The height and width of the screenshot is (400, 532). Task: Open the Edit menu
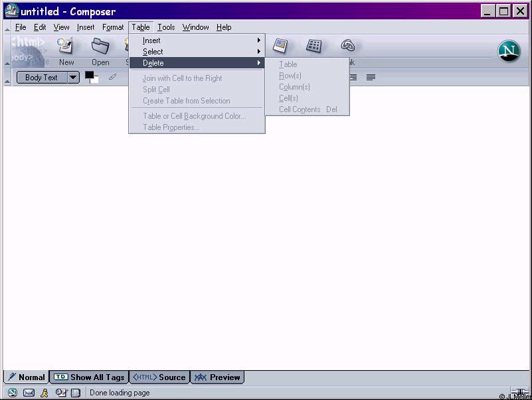(x=40, y=27)
